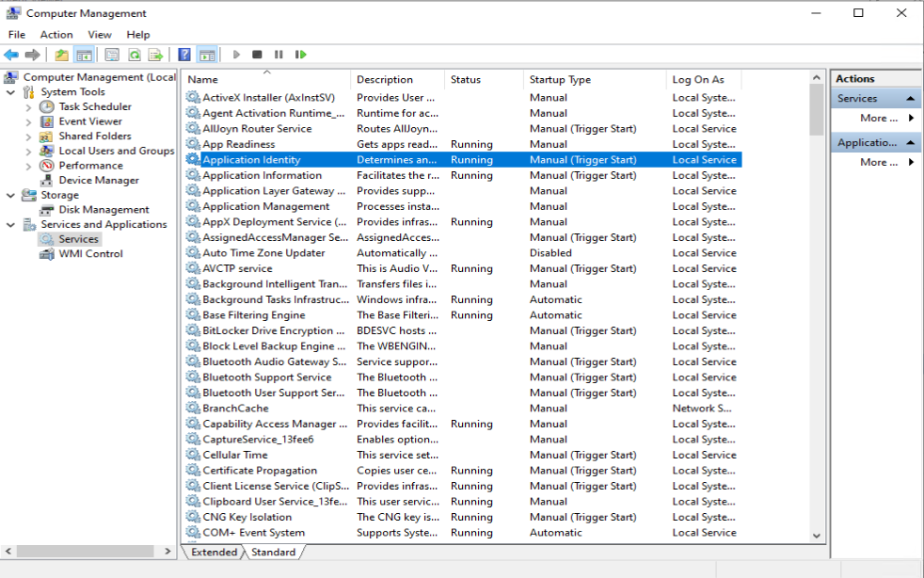Switch to the Extended tab
Viewport: 924px width, 578px height.
tap(214, 552)
